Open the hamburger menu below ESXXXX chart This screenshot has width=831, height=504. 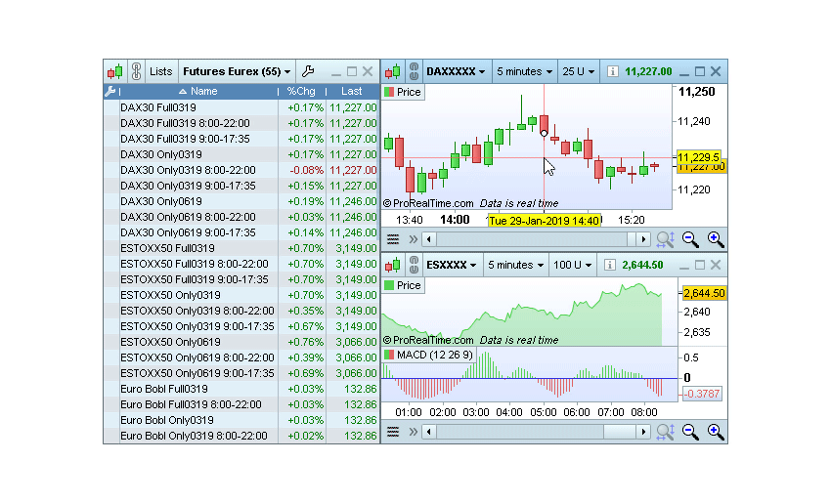393,432
